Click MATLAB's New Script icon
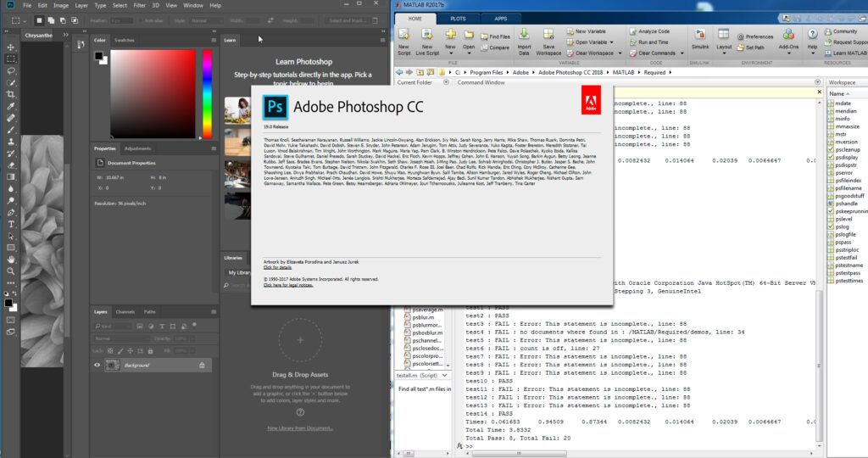Viewport: 868px width, 458px height. (x=403, y=38)
